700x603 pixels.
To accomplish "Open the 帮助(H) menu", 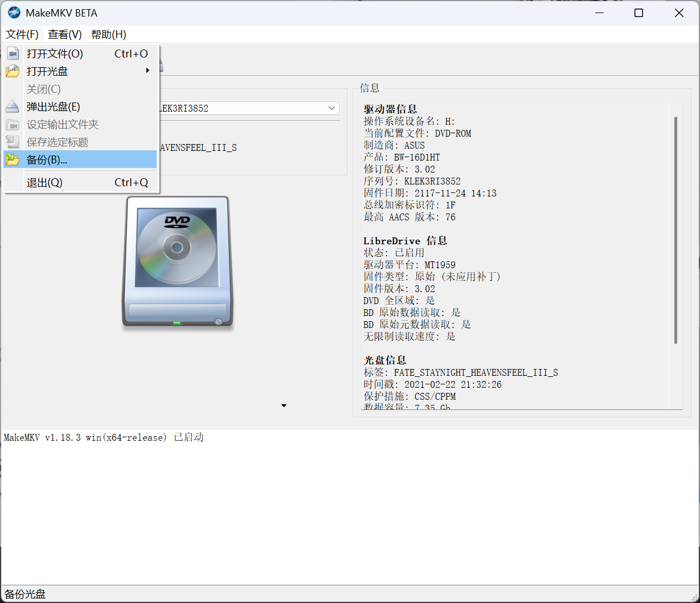I will 109,35.
